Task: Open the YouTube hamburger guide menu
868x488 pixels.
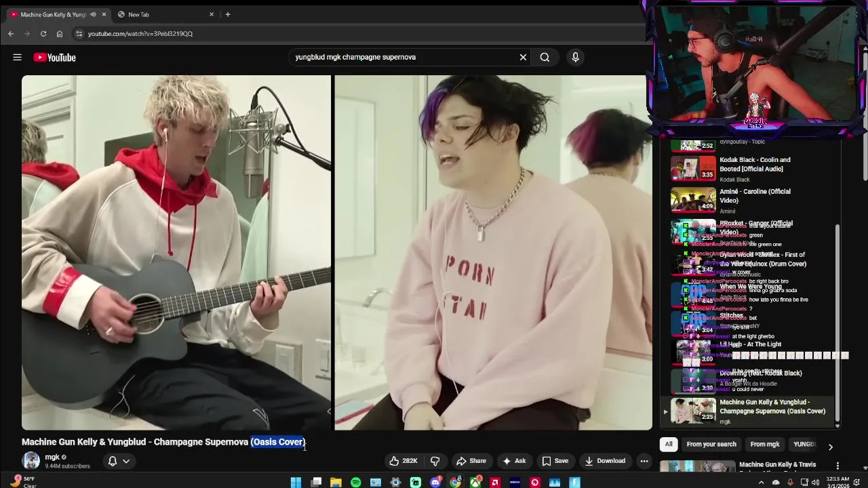Action: coord(17,58)
